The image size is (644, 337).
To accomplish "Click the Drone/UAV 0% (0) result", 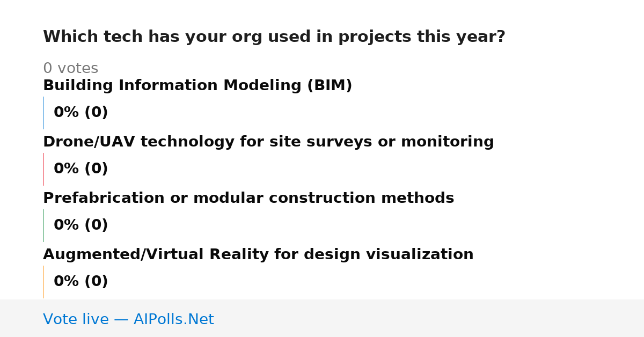I will [80, 169].
